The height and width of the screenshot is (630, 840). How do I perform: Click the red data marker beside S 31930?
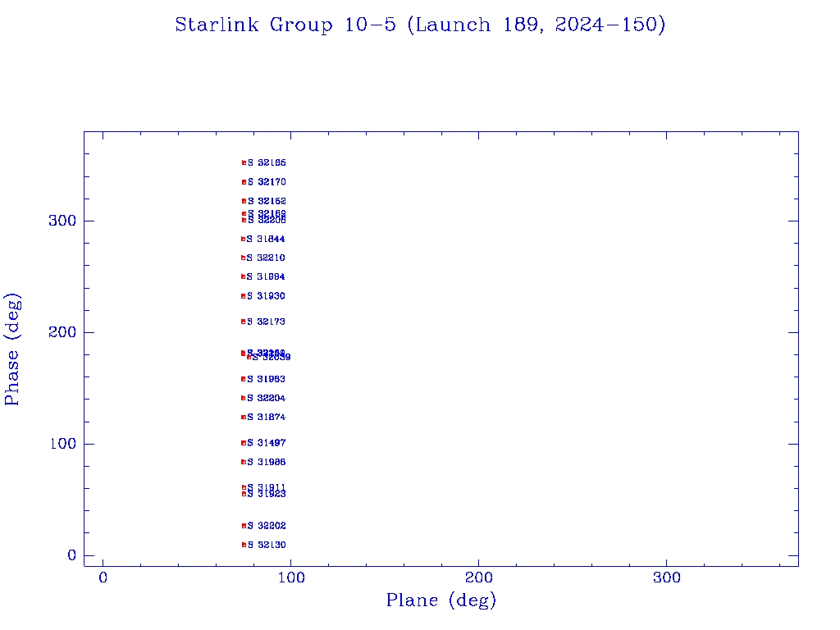(243, 296)
